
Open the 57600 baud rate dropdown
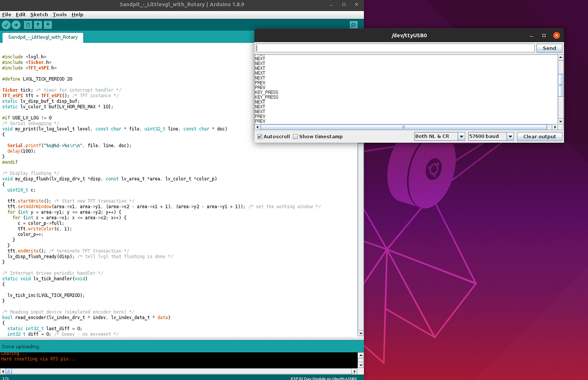coord(491,136)
